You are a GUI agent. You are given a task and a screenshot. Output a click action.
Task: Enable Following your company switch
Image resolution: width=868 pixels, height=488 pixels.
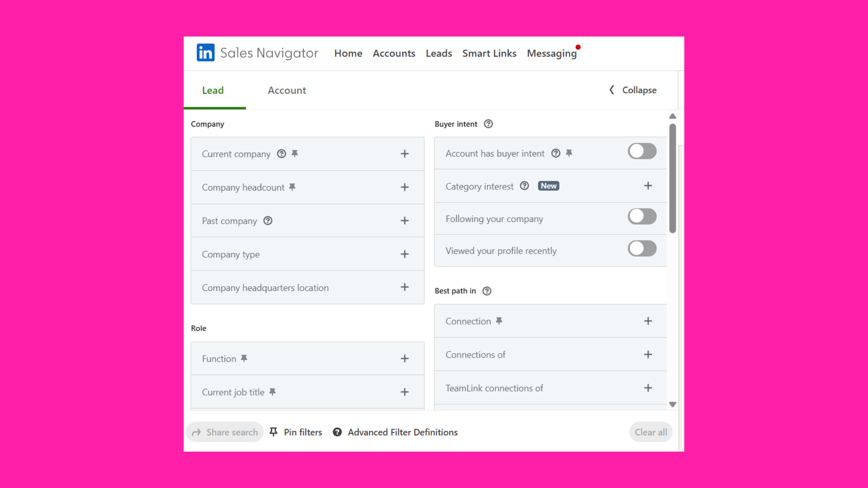pos(642,217)
